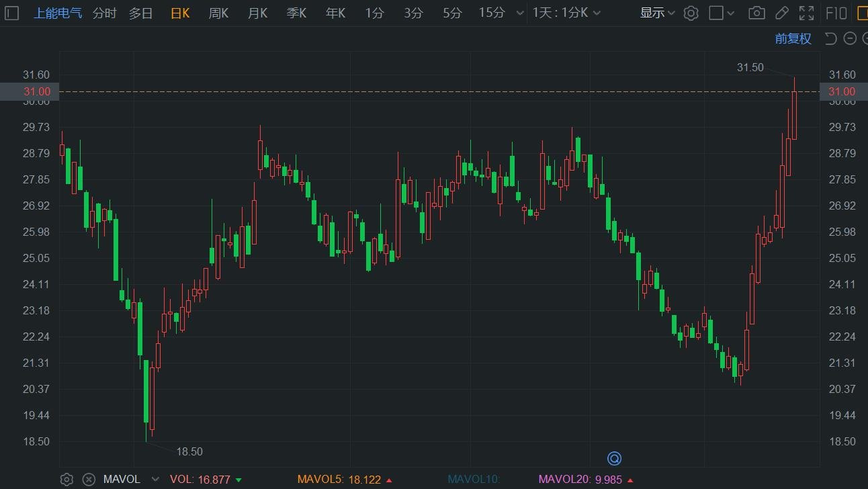Click the 上能电气 stock name

(x=58, y=13)
